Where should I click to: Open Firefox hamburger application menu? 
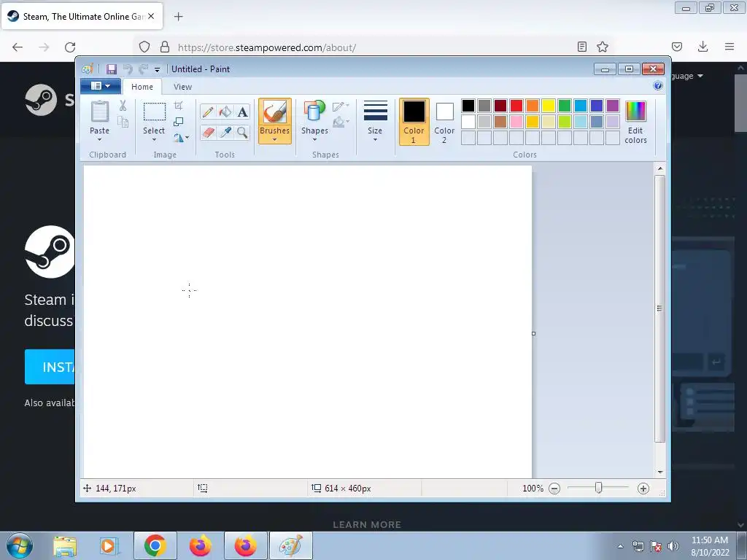(729, 47)
